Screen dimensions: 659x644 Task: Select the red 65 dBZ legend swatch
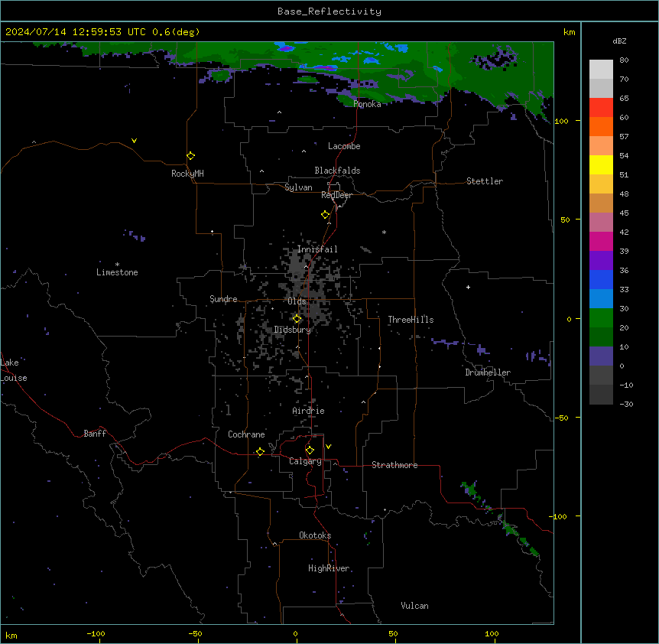pos(601,107)
